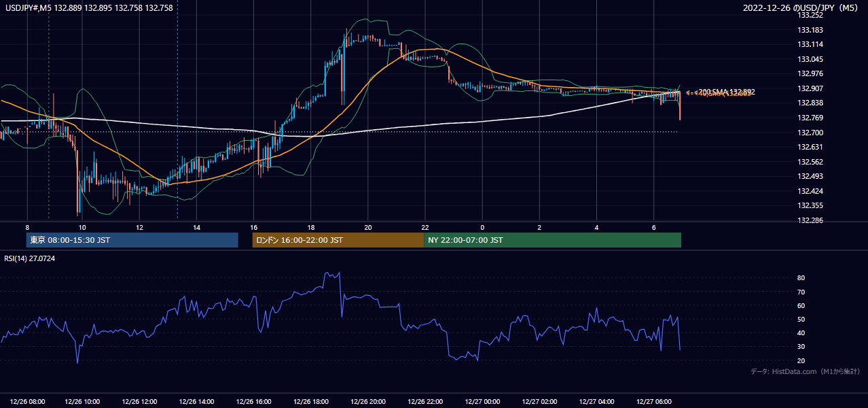Click price level 132.907 on axis

[810, 88]
